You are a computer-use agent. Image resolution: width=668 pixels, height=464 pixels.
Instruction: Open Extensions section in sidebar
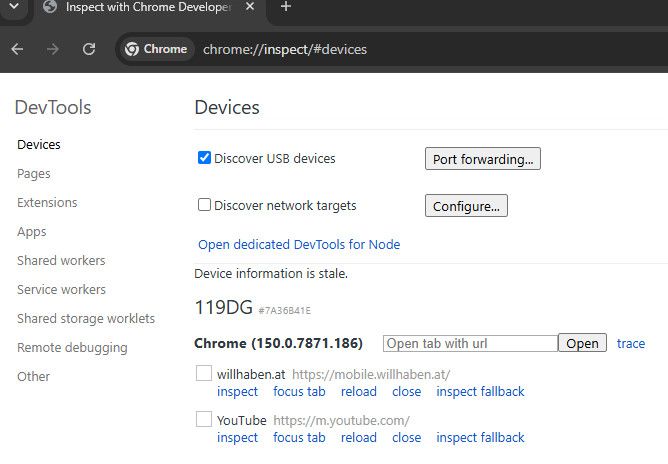point(47,202)
